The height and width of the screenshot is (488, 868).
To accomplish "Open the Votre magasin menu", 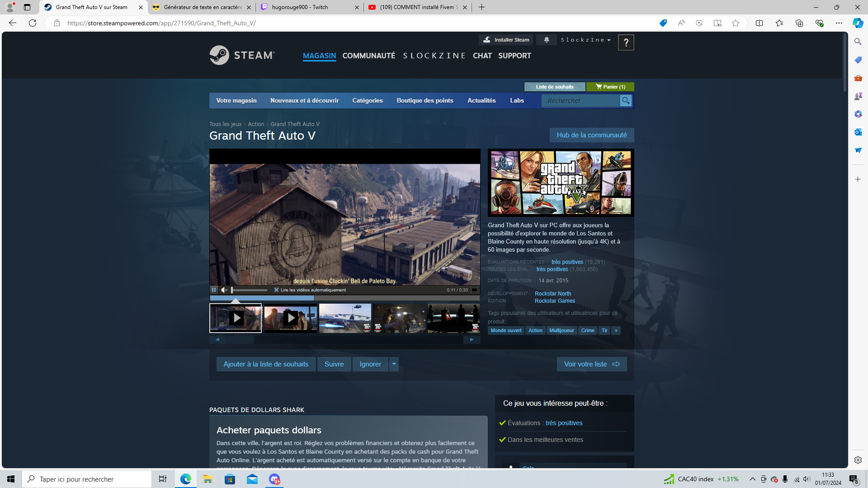I will point(236,101).
